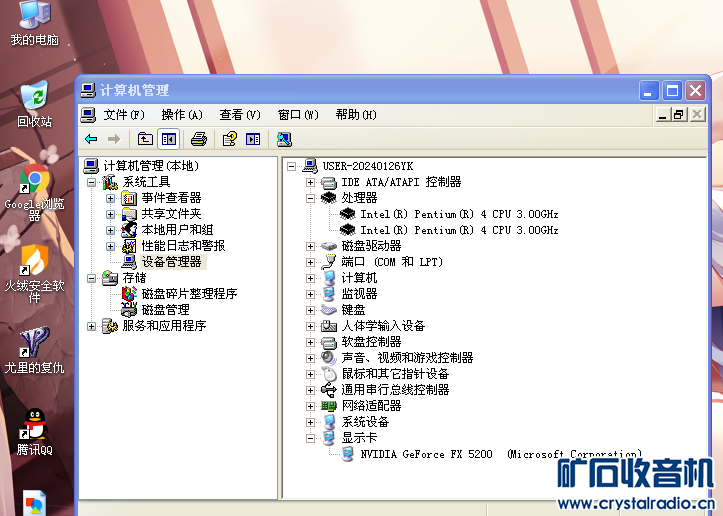The width and height of the screenshot is (723, 516).
Task: Select 设备管理器 in the left tree
Action: pyautogui.click(x=172, y=262)
